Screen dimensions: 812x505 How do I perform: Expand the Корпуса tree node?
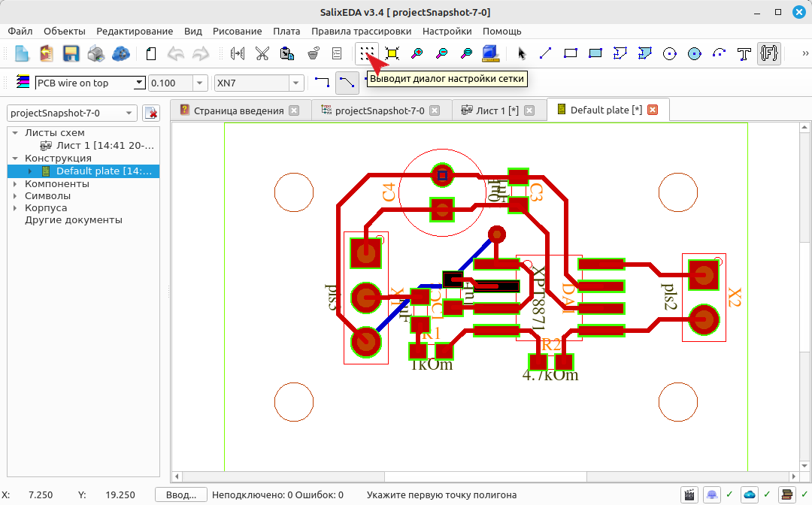pyautogui.click(x=15, y=208)
